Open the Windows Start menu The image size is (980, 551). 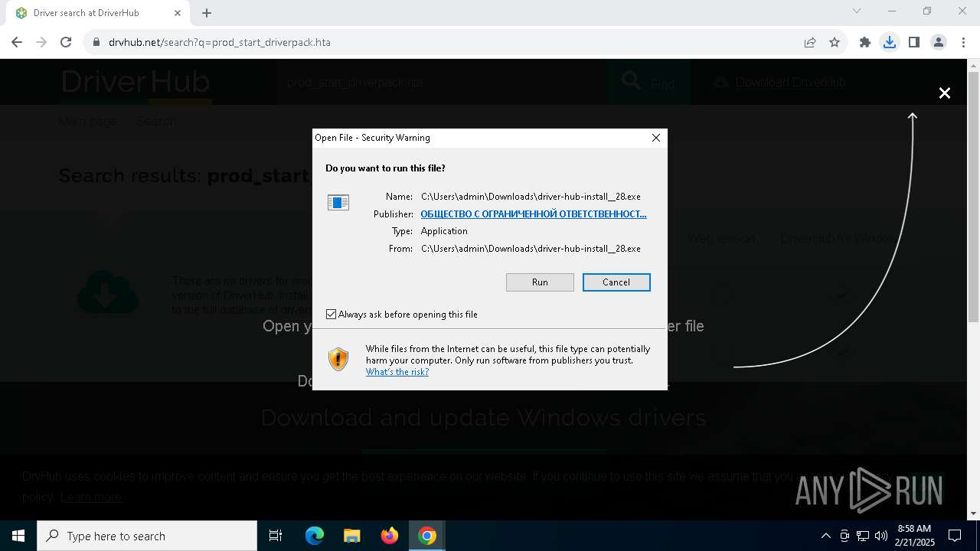click(18, 536)
